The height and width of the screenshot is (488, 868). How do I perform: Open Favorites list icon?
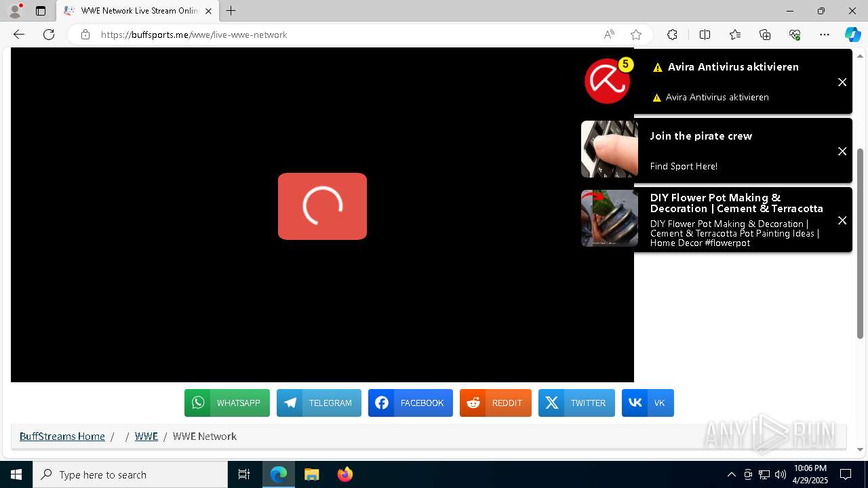pos(735,35)
